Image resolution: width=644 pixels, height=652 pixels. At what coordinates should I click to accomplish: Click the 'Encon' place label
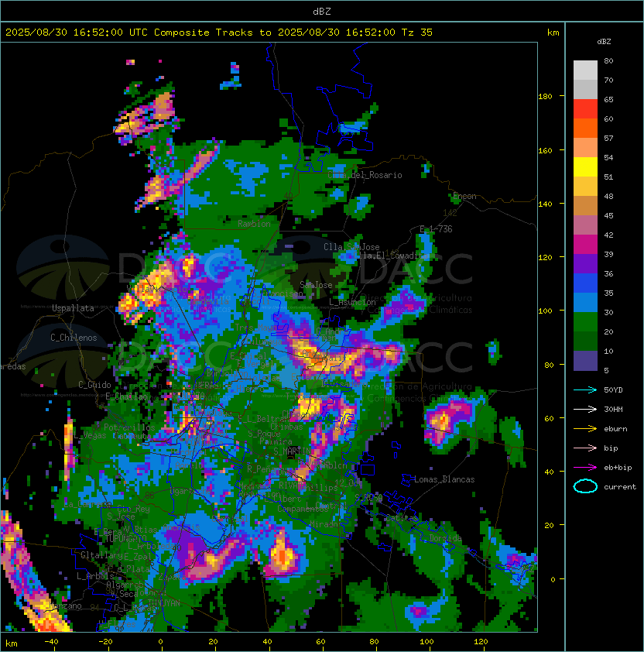pos(464,196)
